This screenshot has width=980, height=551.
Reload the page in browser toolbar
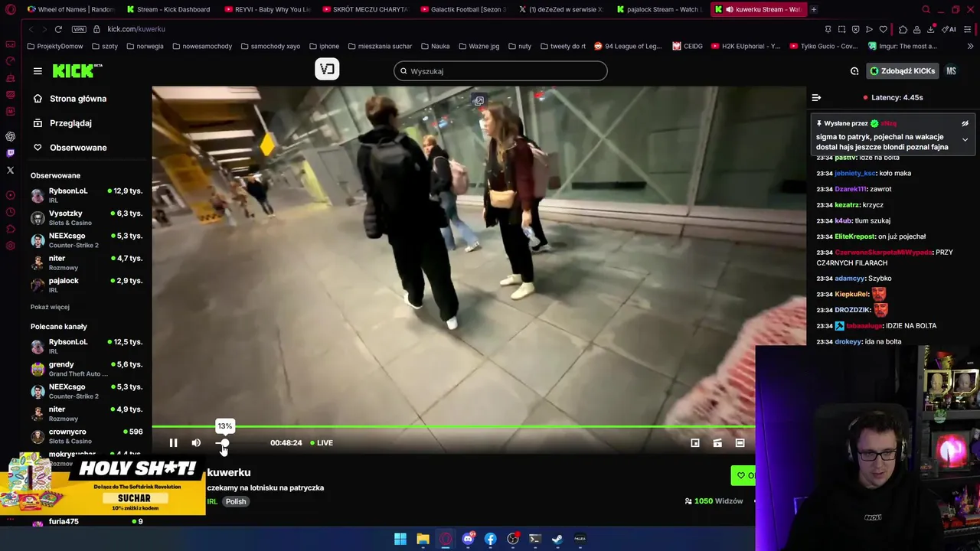pos(58,29)
